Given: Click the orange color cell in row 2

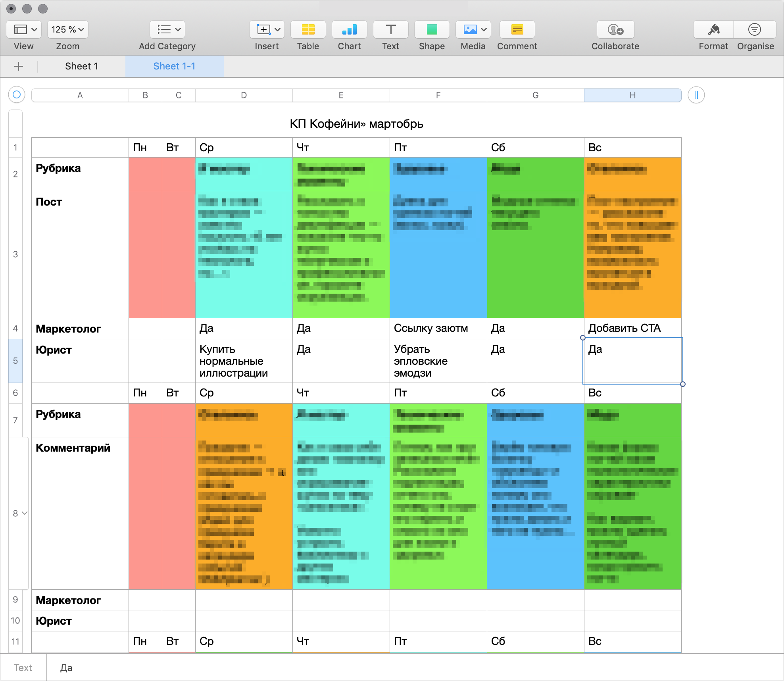Looking at the screenshot, I should coord(633,172).
